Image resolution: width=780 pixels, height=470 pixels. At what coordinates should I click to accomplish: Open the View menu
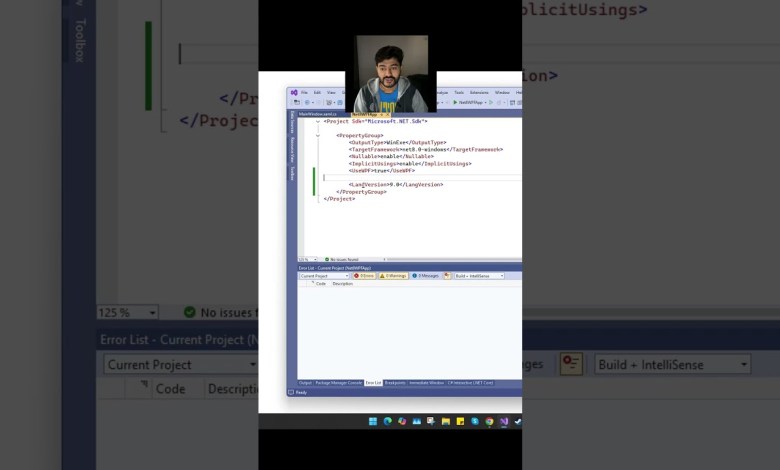(331, 93)
